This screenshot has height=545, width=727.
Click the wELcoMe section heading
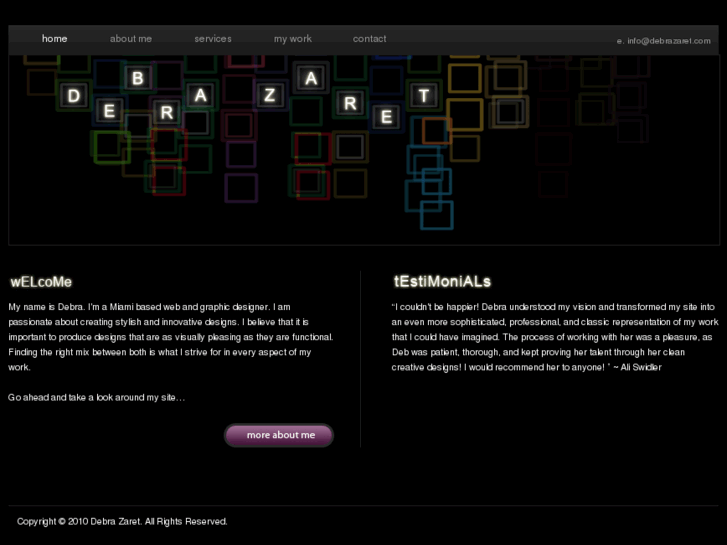pyautogui.click(x=41, y=282)
